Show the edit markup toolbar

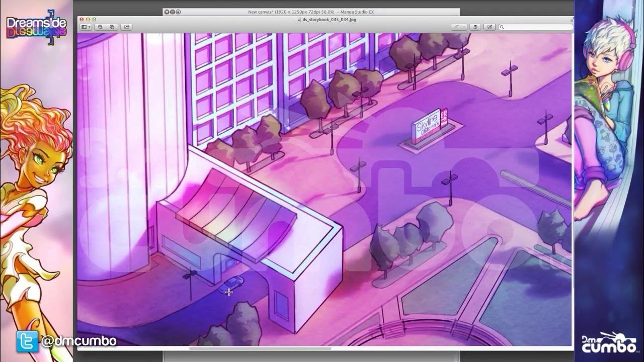489,27
